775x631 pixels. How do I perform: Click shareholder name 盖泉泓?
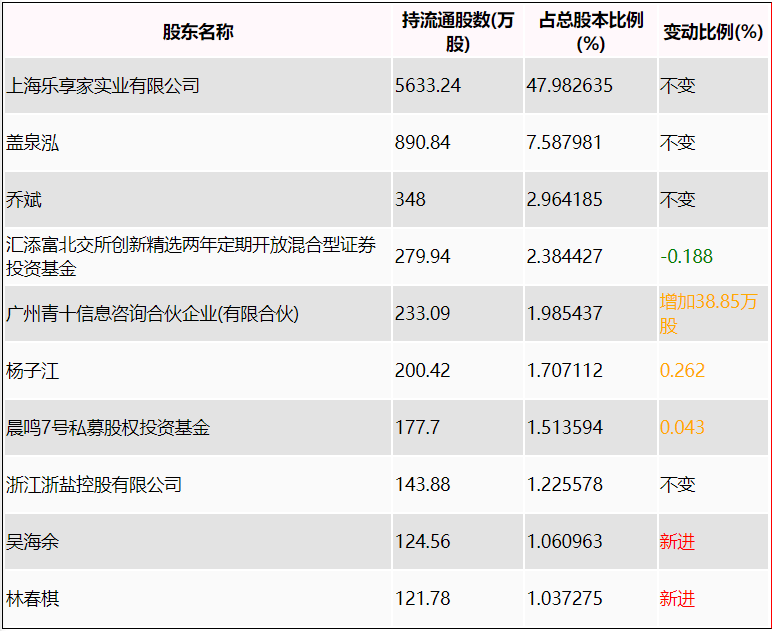[x=33, y=143]
